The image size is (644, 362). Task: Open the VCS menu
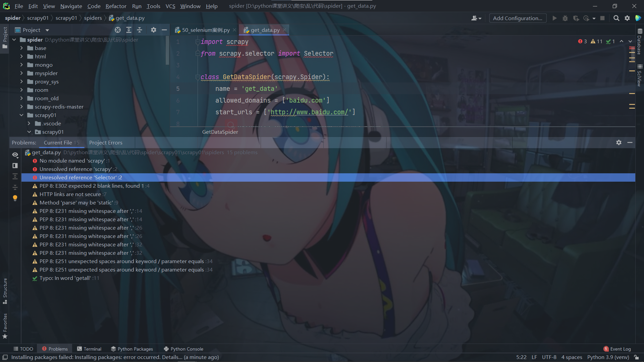pyautogui.click(x=170, y=6)
